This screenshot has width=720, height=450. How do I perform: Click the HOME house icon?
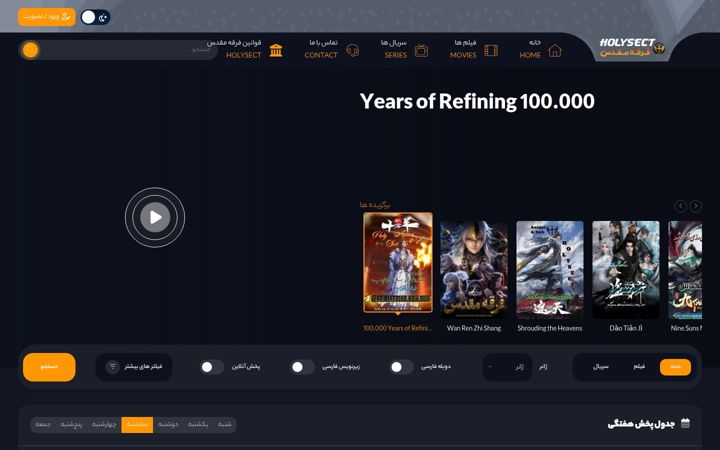[x=555, y=50]
